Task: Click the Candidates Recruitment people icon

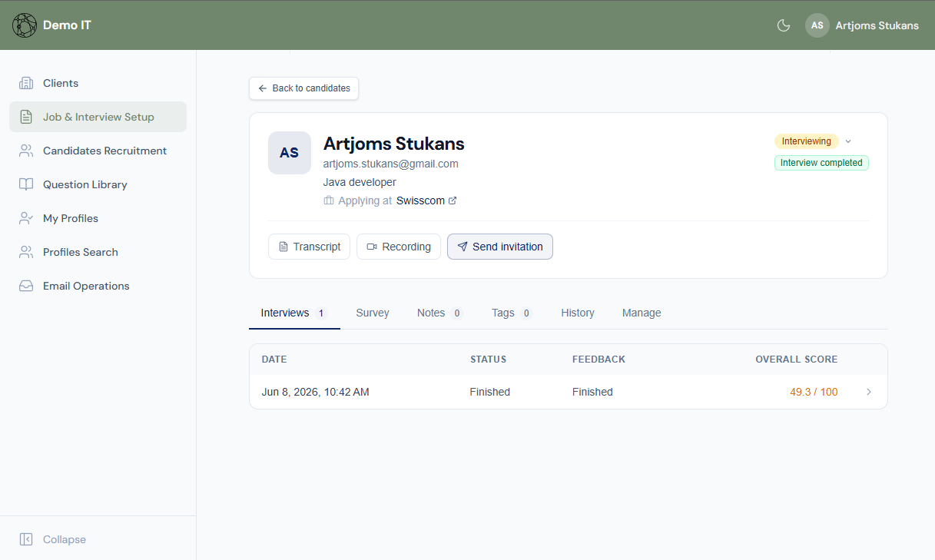Action: pos(26,151)
